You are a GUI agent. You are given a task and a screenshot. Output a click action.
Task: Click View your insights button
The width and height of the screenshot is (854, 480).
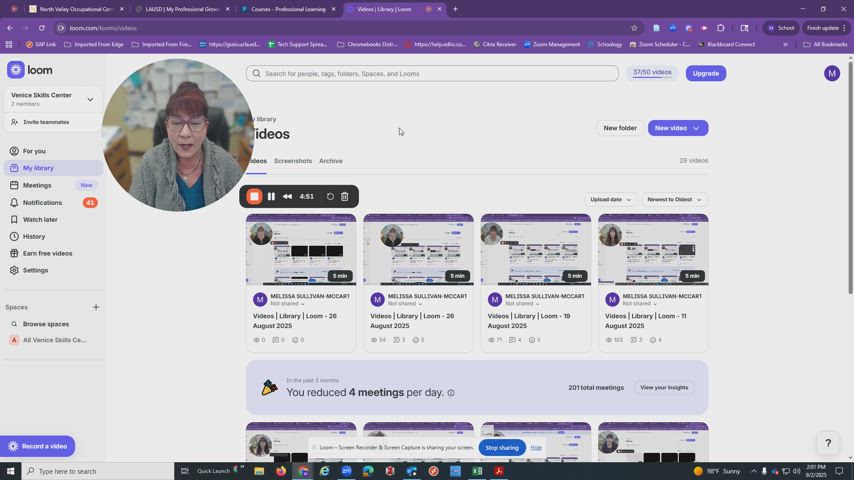point(664,387)
